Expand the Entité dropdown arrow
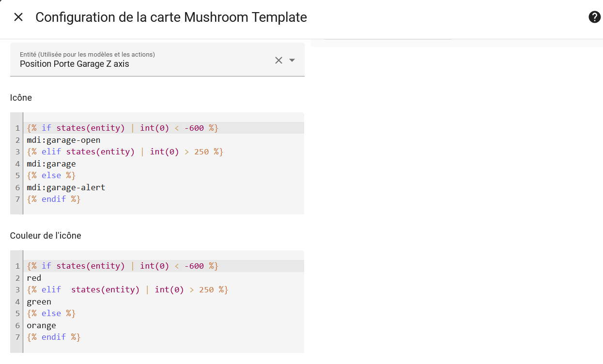 (292, 60)
